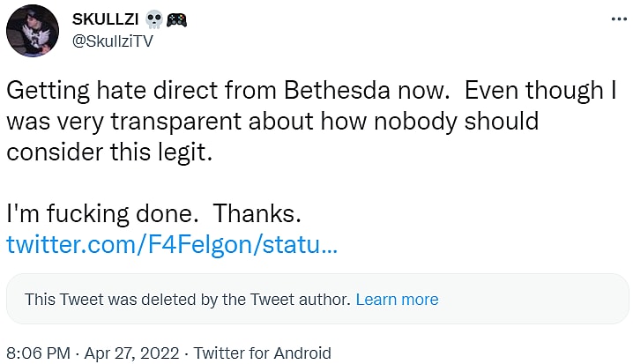Click the "I'm" at the last sentence start
This screenshot has width=633, height=364.
[22, 212]
